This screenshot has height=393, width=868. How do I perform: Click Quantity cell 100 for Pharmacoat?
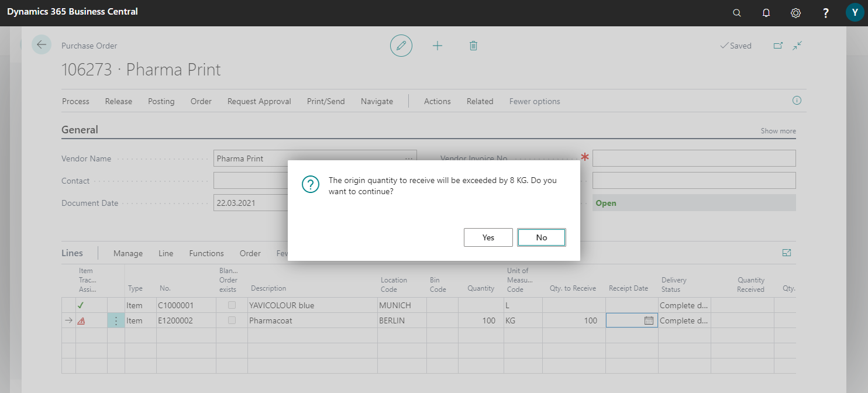pyautogui.click(x=481, y=320)
